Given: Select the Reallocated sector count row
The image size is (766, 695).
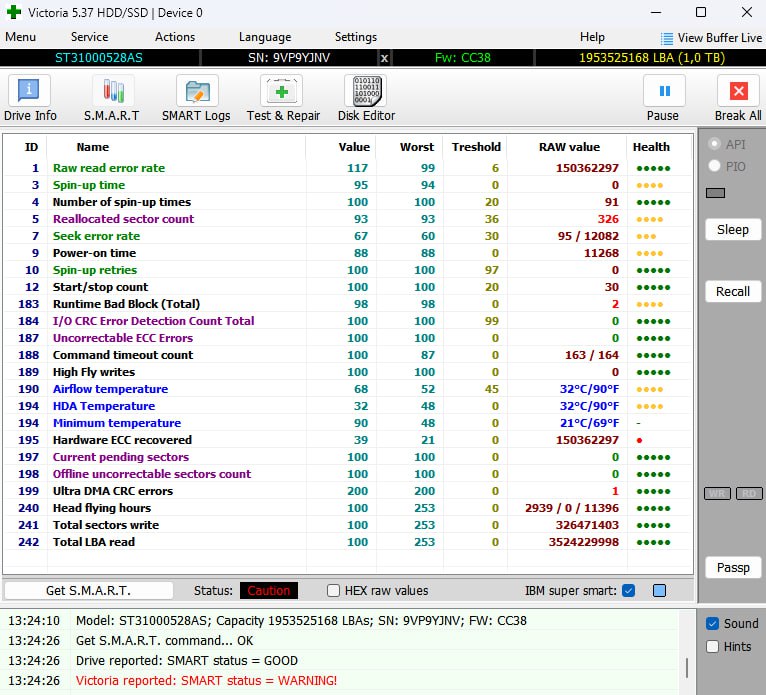Looking at the screenshot, I should [x=123, y=219].
